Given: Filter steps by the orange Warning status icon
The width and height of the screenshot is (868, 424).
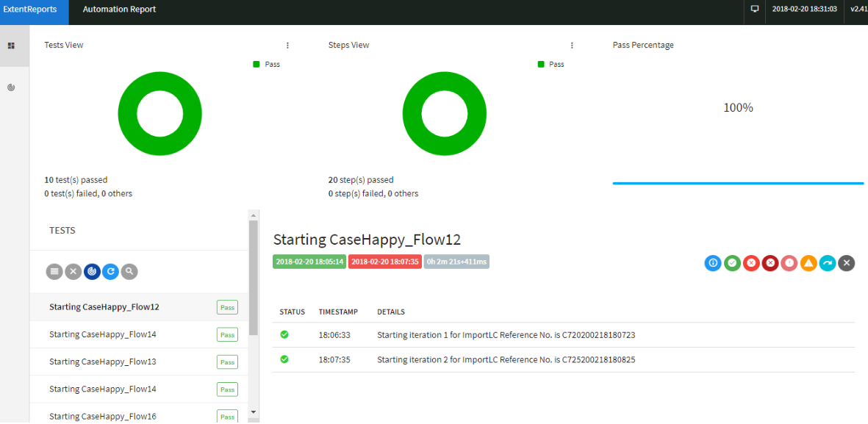Looking at the screenshot, I should (x=808, y=262).
